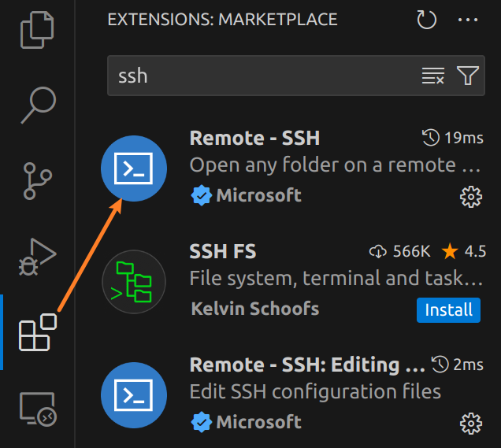Open the extensions filter dropdown

468,76
